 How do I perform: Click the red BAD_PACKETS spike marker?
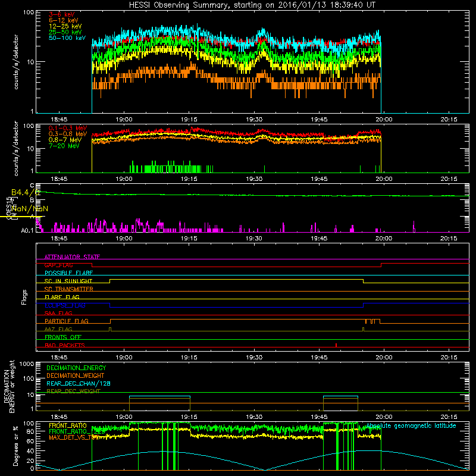point(336,345)
